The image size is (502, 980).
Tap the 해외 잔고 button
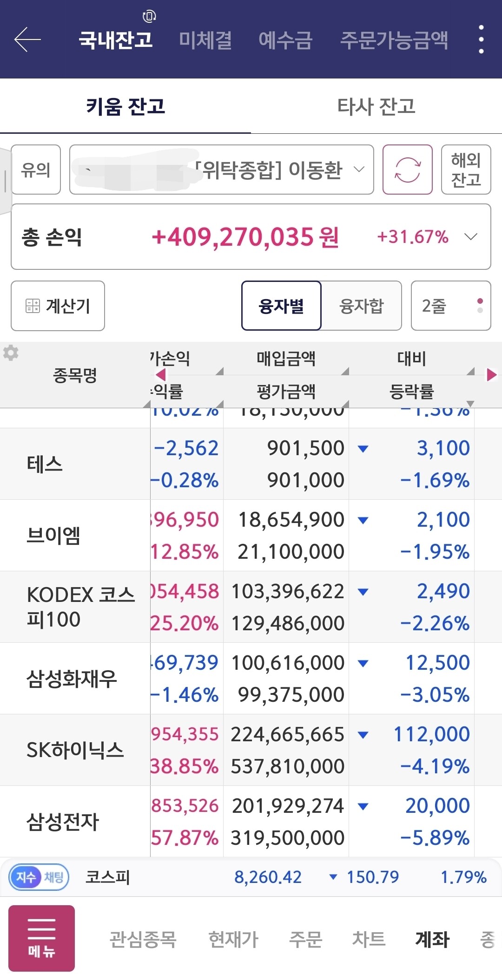[x=466, y=170]
